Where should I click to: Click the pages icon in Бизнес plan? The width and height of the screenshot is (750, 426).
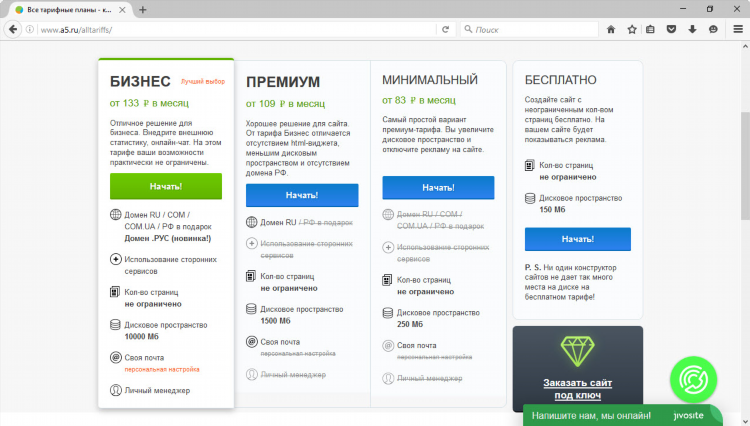(x=115, y=292)
